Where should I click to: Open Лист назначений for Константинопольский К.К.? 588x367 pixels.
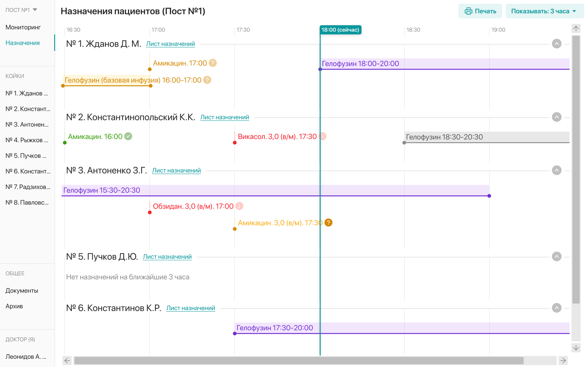coord(225,117)
